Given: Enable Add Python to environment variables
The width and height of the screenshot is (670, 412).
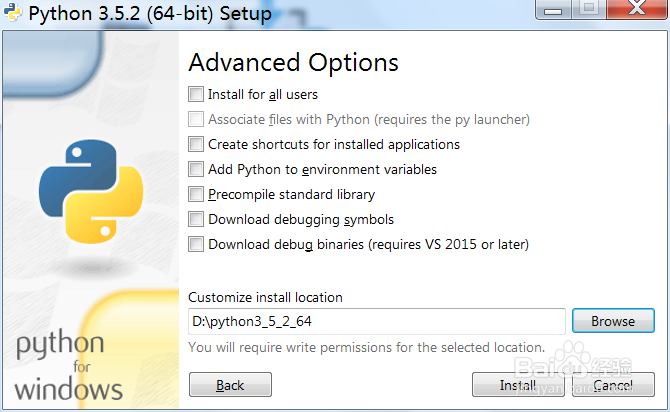Looking at the screenshot, I should point(196,170).
